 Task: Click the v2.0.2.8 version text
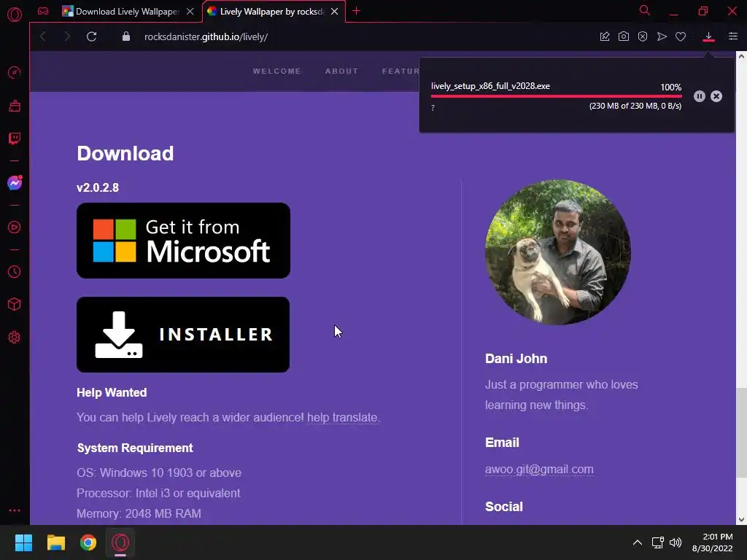[98, 187]
